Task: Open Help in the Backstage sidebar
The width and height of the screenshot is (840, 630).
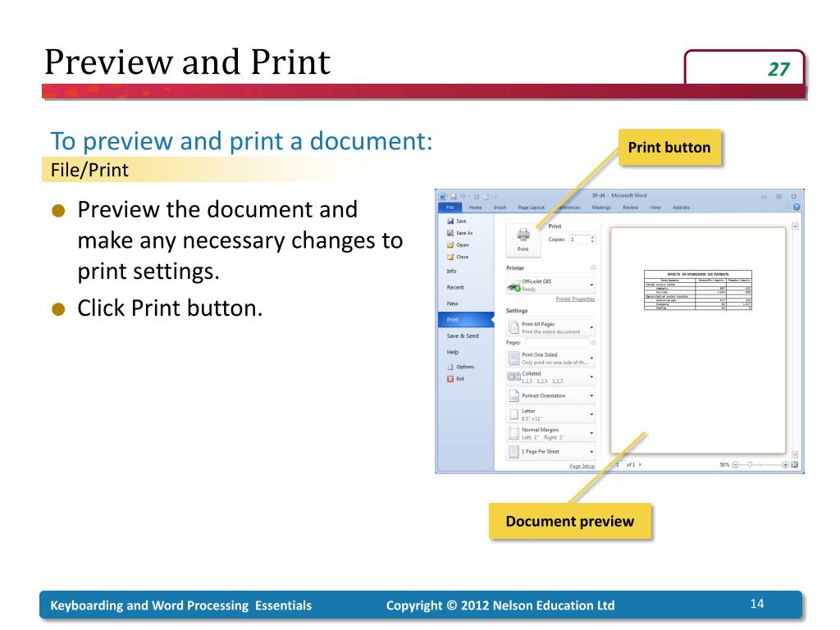Action: [x=453, y=352]
